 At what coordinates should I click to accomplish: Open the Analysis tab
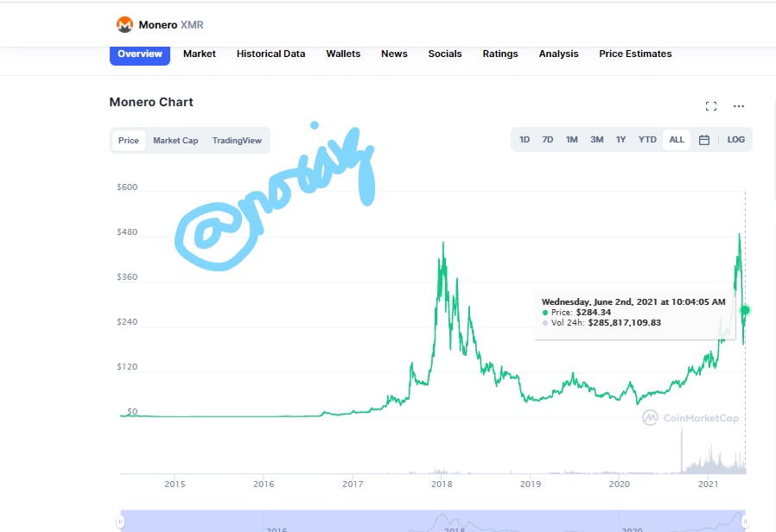pos(558,54)
